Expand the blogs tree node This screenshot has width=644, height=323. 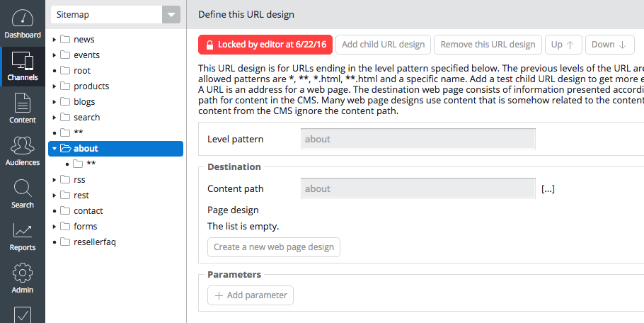pyautogui.click(x=54, y=102)
